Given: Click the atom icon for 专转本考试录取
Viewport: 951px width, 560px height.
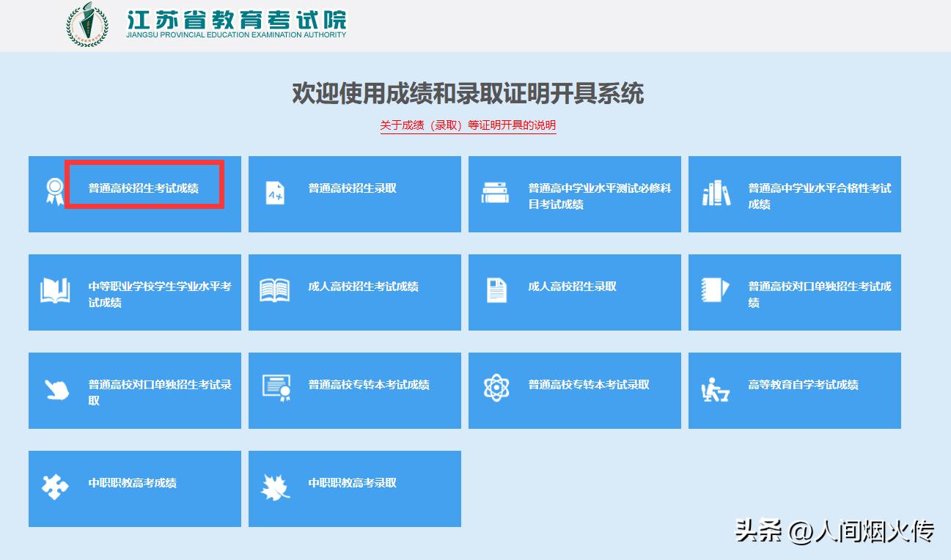Looking at the screenshot, I should coord(497,386).
